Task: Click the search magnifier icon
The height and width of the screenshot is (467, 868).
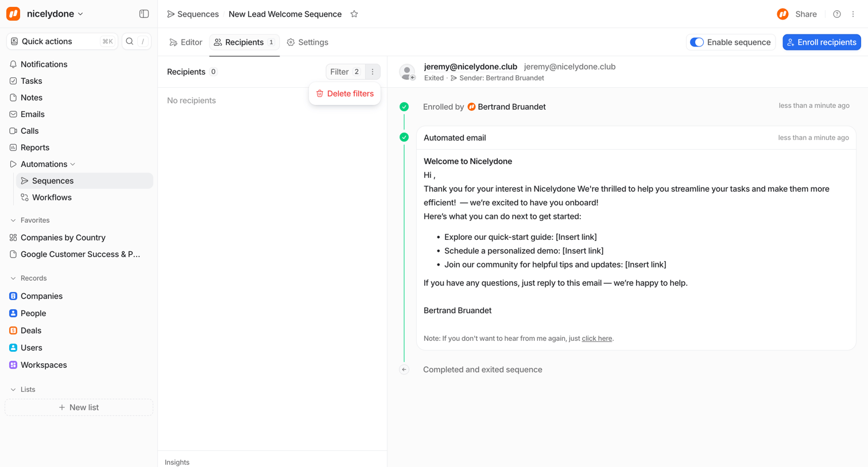Action: [x=130, y=41]
